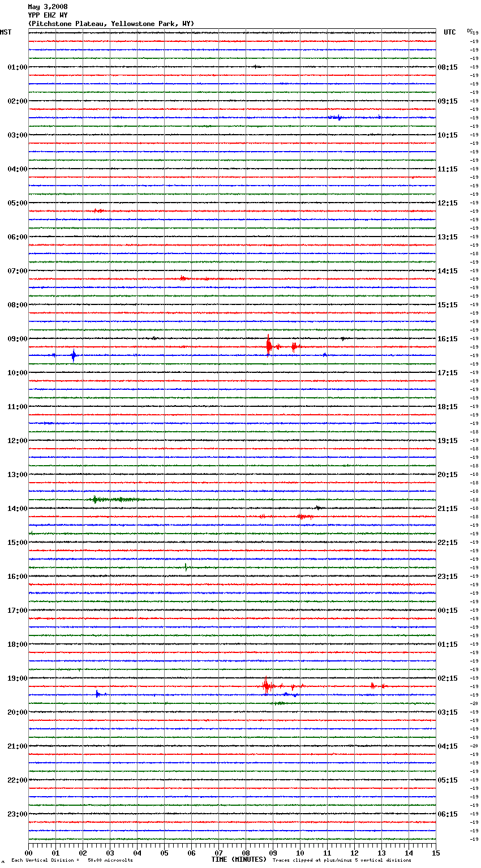Click the 02:15 UTC time label
This screenshot has height=868, width=481.
point(448,678)
